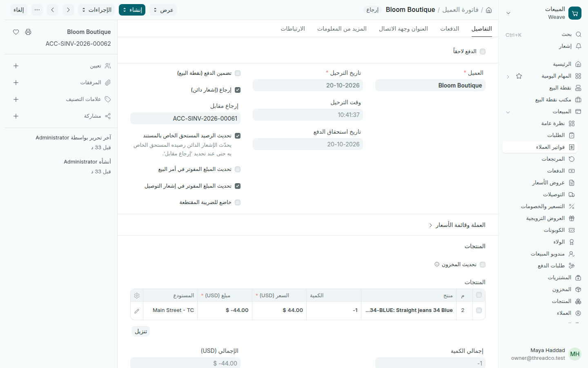Click the plus next to مشاركة
The height and width of the screenshot is (368, 588).
pyautogui.click(x=16, y=116)
